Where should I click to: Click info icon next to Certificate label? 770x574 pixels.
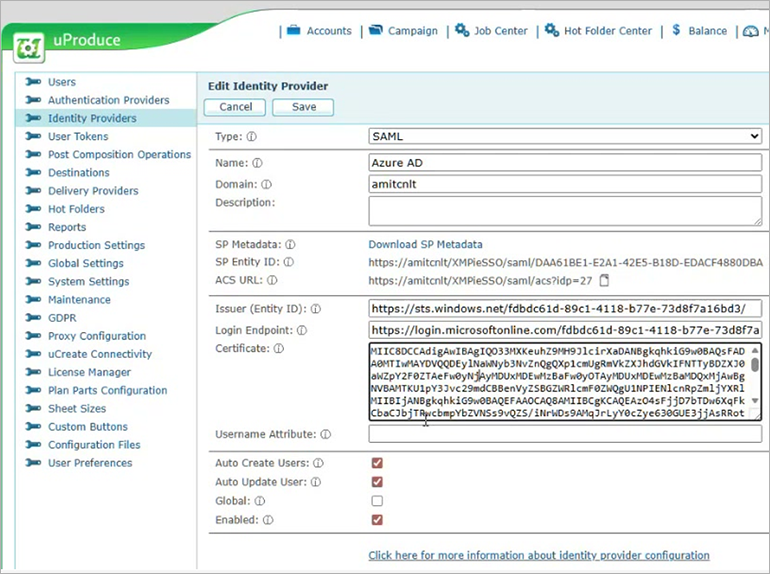(279, 349)
